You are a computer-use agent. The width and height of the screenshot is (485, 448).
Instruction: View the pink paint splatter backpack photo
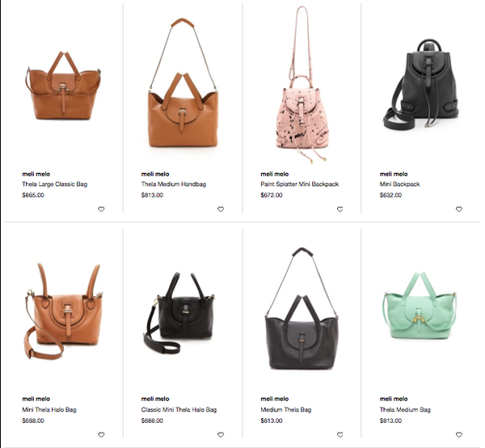[302, 84]
